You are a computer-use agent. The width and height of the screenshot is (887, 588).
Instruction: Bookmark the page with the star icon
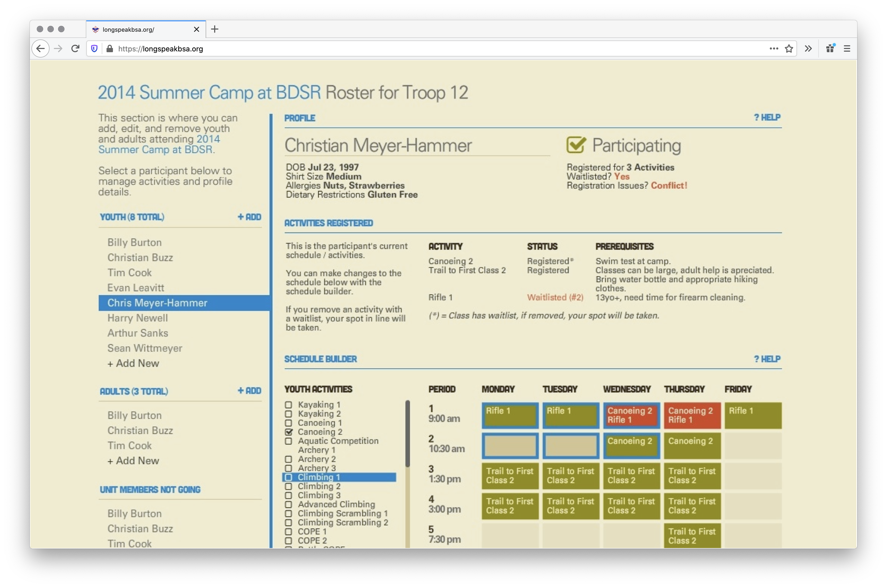tap(789, 49)
